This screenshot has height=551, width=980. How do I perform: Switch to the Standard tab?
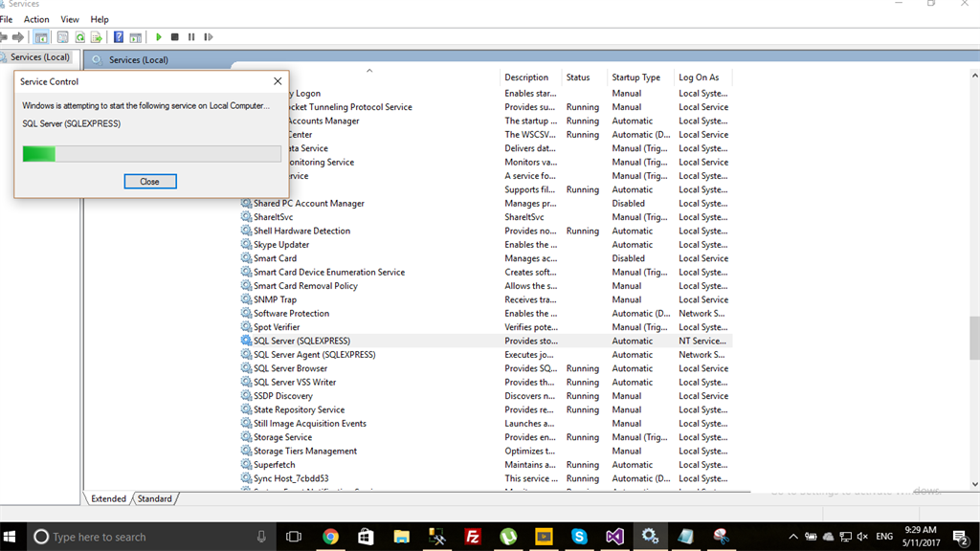point(154,498)
